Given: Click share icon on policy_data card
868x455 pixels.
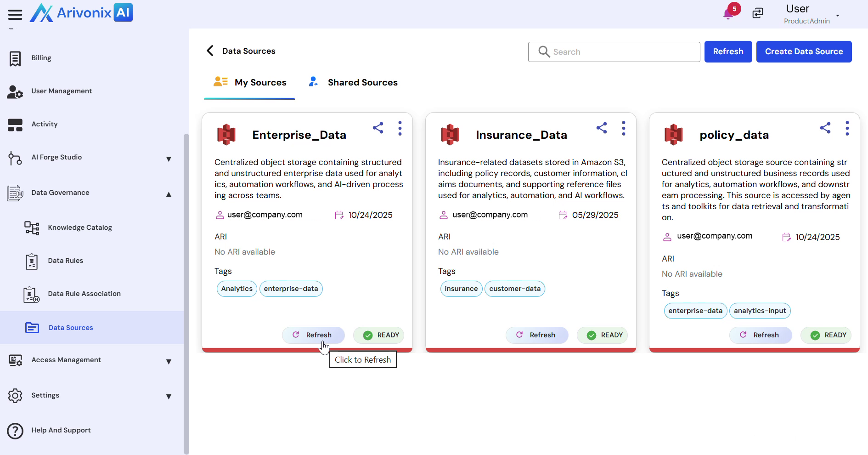Looking at the screenshot, I should click(x=825, y=128).
